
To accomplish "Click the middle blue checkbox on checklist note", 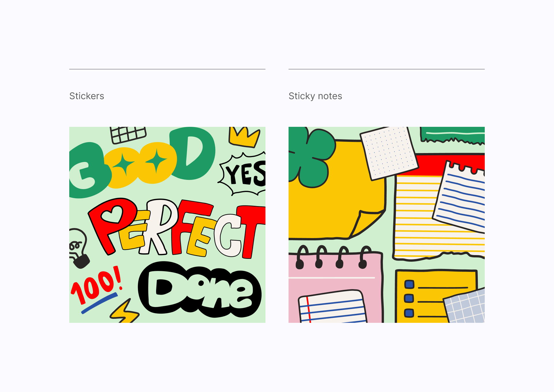I will click(409, 298).
